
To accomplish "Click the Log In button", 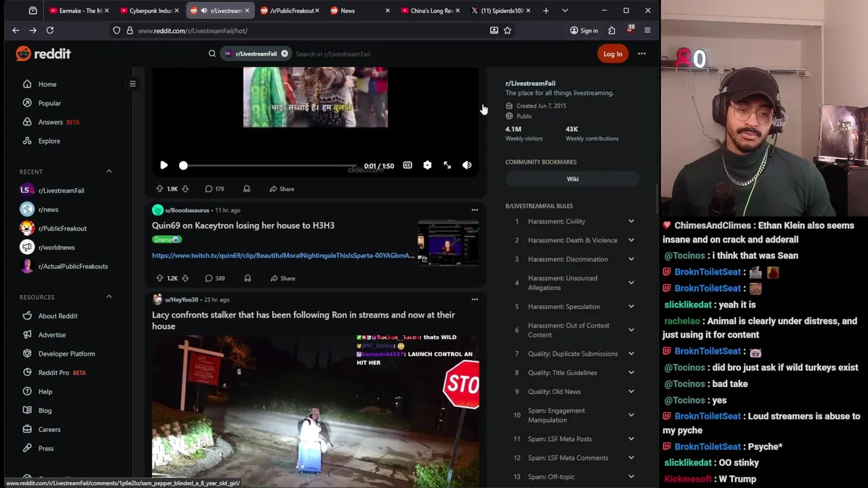I will (612, 54).
